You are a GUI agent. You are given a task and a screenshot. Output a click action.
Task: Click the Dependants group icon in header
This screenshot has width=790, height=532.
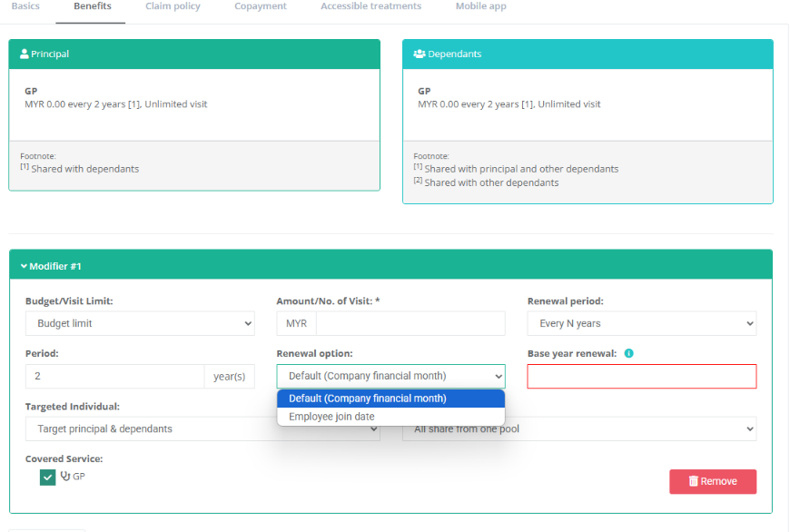click(x=419, y=54)
